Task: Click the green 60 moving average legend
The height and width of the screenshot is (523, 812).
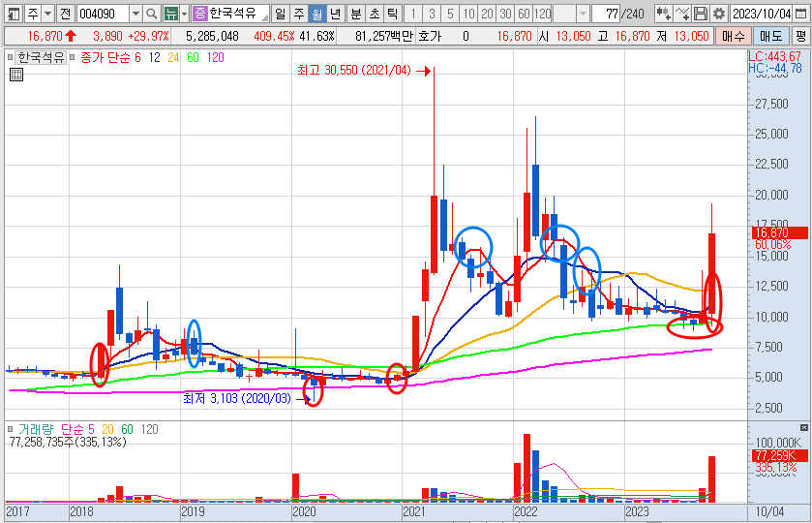Action: click(193, 57)
